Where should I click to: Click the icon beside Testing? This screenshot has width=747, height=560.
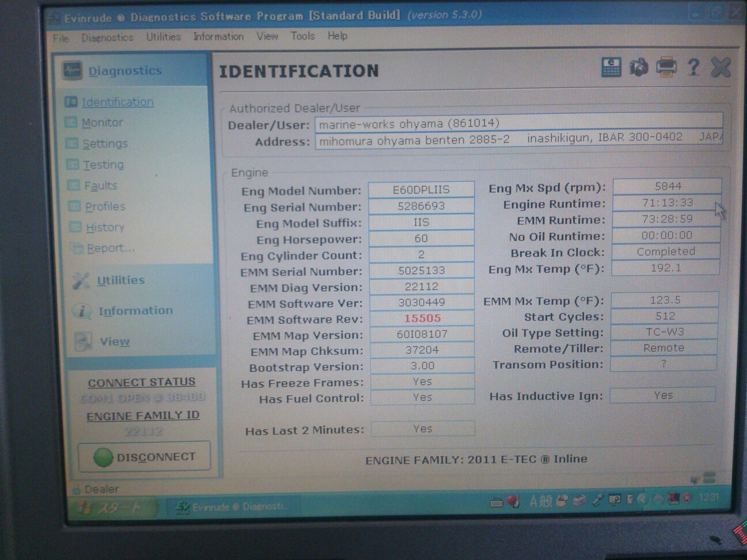click(x=73, y=165)
